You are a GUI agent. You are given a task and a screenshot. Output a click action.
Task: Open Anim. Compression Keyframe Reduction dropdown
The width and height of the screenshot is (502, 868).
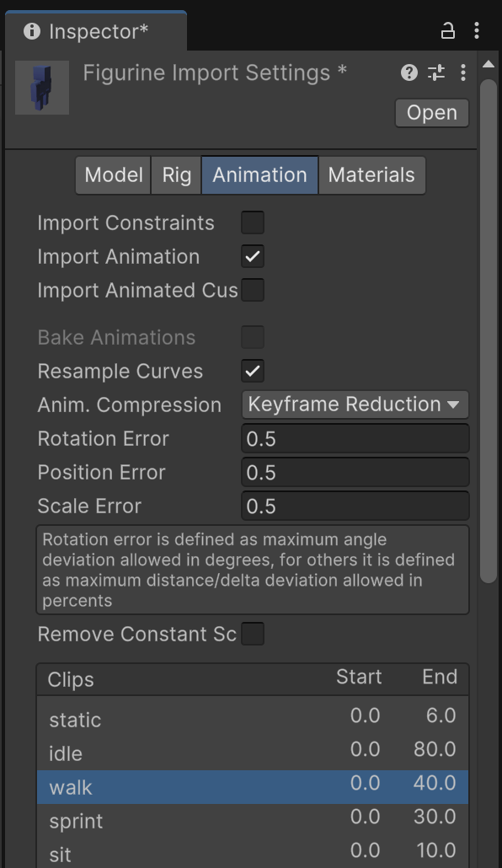[355, 405]
